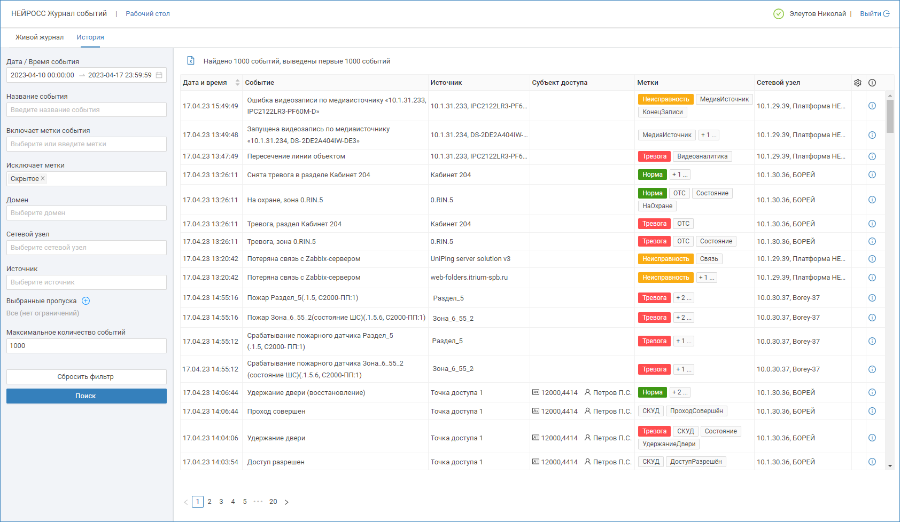Show info for 'Пожар Зона..6..55..2' event
This screenshot has height=522, width=900.
(872, 318)
